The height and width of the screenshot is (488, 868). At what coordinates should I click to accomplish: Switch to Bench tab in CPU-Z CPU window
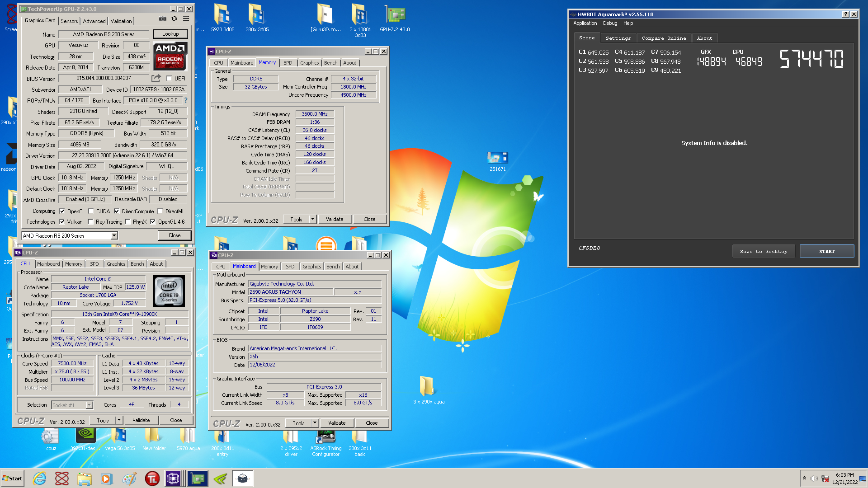137,264
